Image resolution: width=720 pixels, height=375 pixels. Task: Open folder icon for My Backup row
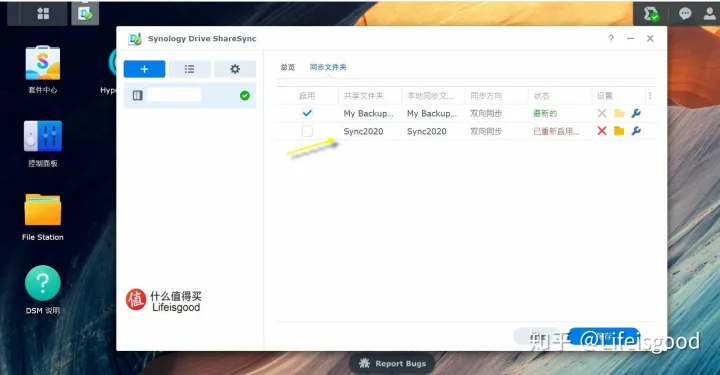(x=619, y=113)
